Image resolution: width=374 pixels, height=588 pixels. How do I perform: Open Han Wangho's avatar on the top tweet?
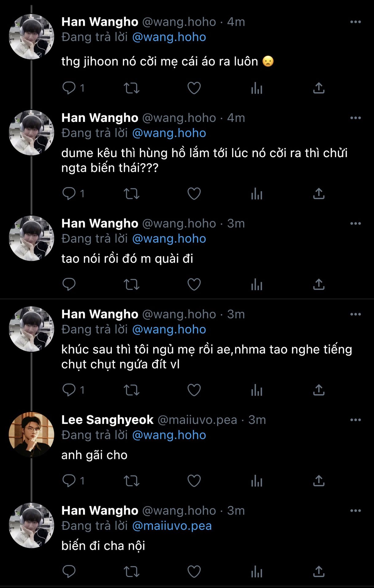[x=32, y=37]
